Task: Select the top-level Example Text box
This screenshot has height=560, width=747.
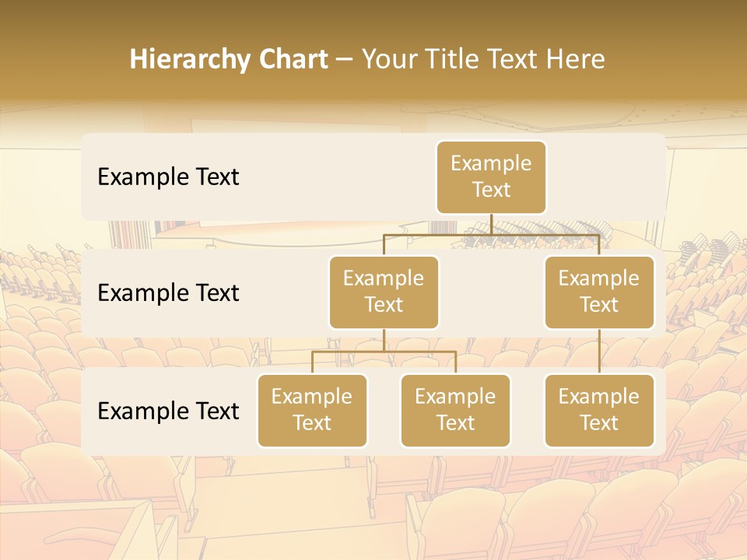Action: (x=491, y=177)
